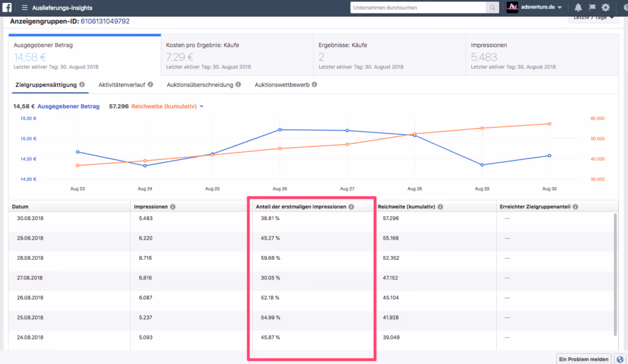
Task: Click the blue data point above Aug 29
Action: tap(482, 165)
